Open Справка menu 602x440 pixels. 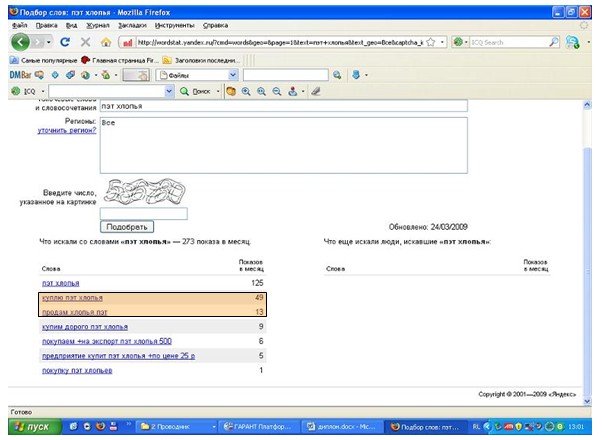[x=215, y=25]
